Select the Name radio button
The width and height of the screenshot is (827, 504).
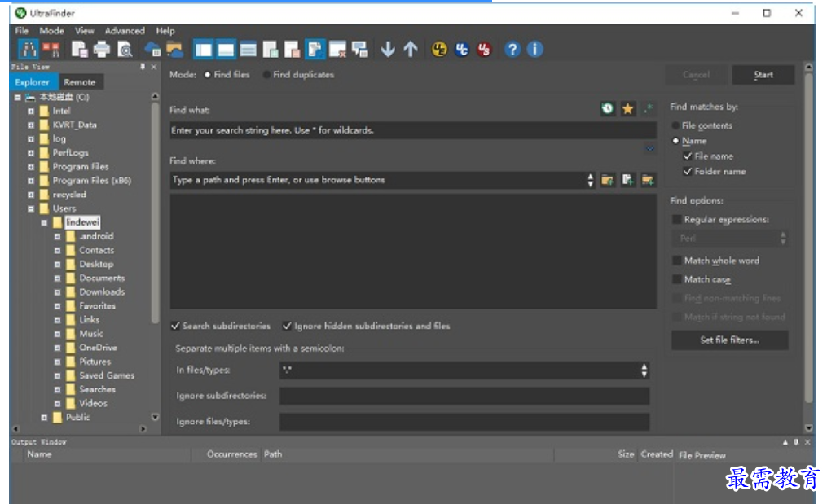point(675,141)
